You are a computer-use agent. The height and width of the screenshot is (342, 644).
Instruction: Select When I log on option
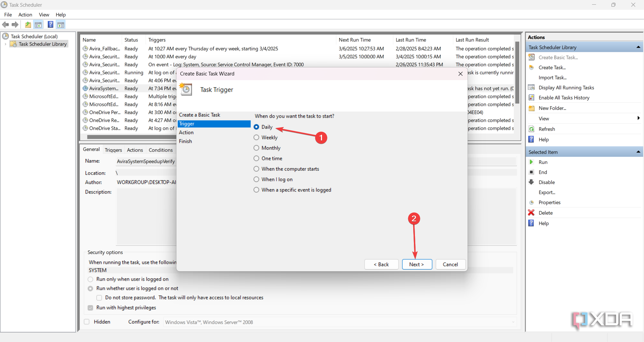(256, 179)
